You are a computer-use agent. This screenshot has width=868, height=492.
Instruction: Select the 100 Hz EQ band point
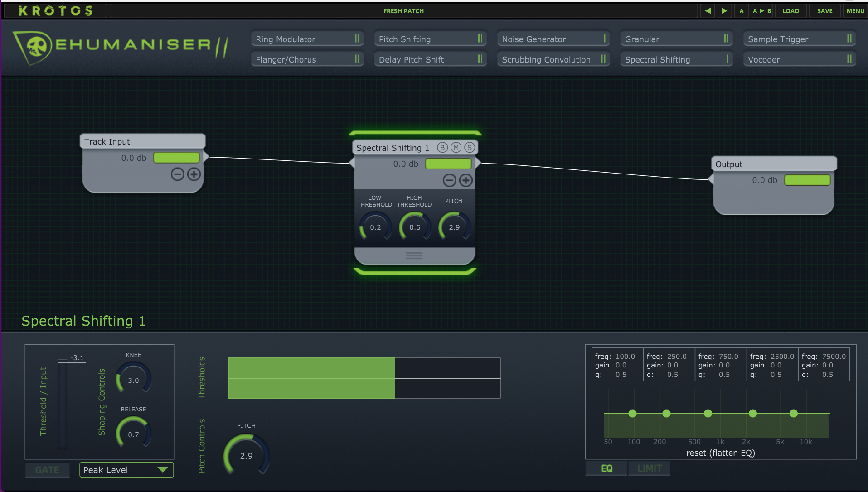click(632, 413)
